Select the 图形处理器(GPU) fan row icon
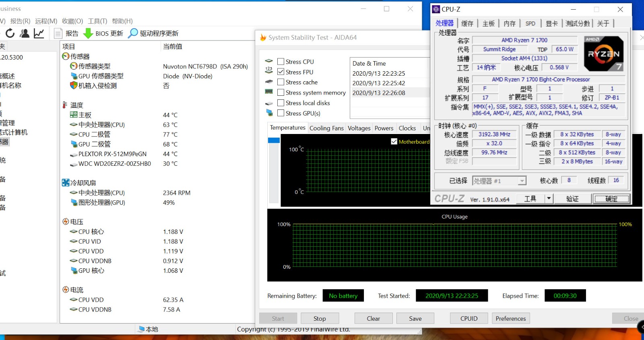 pyautogui.click(x=74, y=202)
